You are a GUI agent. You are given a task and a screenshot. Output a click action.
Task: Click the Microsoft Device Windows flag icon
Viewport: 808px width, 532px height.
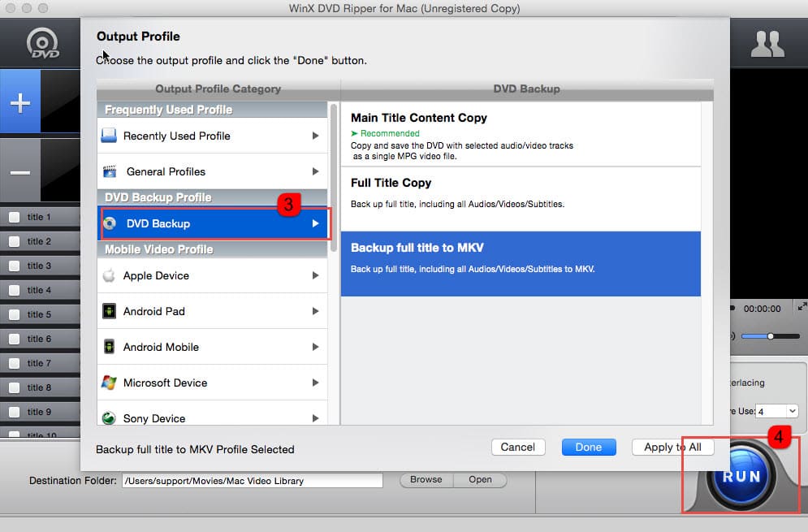[109, 383]
